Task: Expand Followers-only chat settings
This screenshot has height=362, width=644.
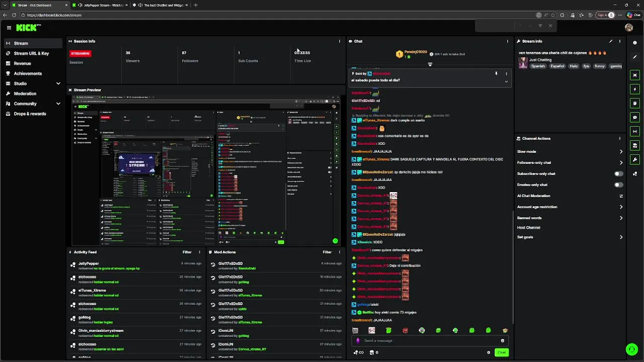Action: pos(570,162)
